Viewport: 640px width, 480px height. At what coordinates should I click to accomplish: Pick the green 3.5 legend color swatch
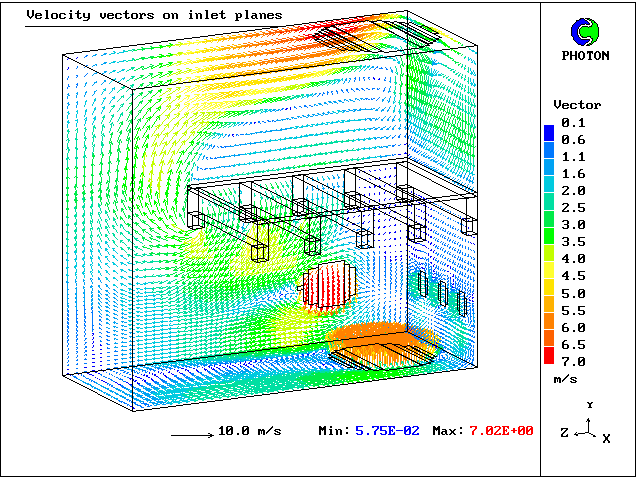click(x=548, y=241)
